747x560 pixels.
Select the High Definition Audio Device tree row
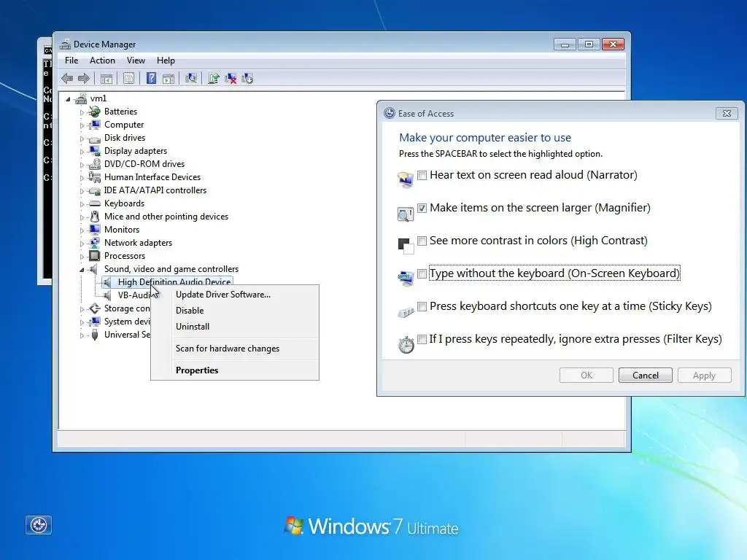[x=167, y=282]
